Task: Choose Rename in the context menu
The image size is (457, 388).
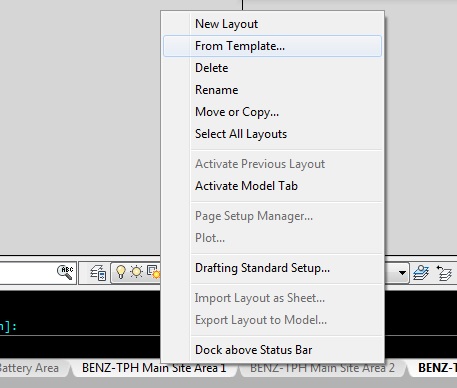Action: 272,90
